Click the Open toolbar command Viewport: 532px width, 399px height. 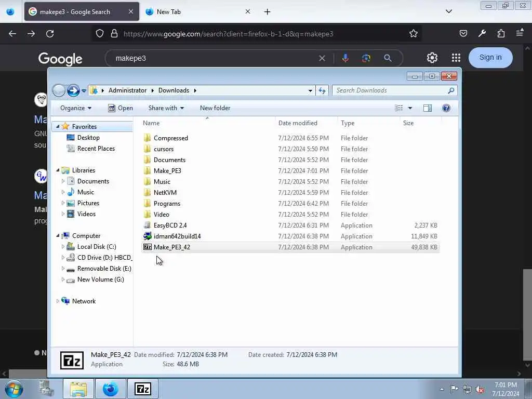coord(121,108)
